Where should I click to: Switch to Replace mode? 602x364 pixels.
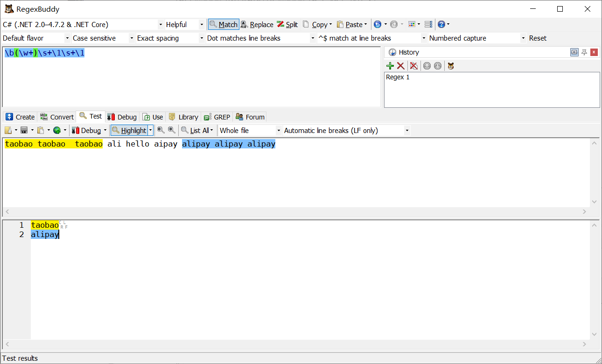tap(257, 24)
